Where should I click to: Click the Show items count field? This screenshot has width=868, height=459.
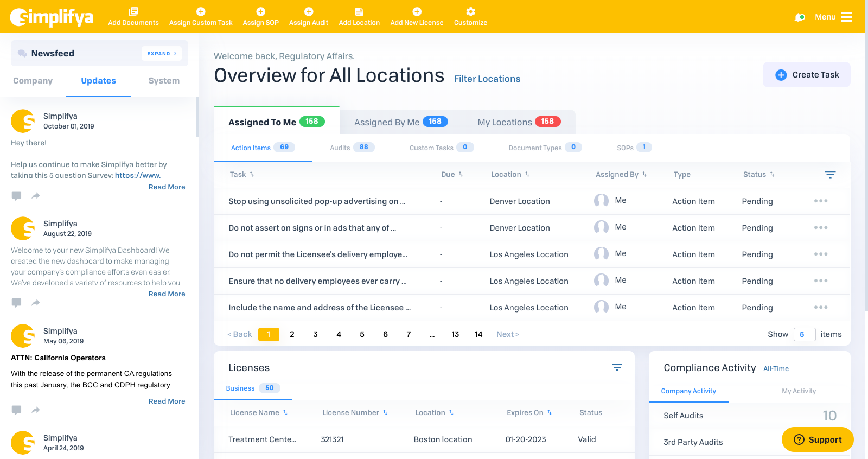(805, 334)
